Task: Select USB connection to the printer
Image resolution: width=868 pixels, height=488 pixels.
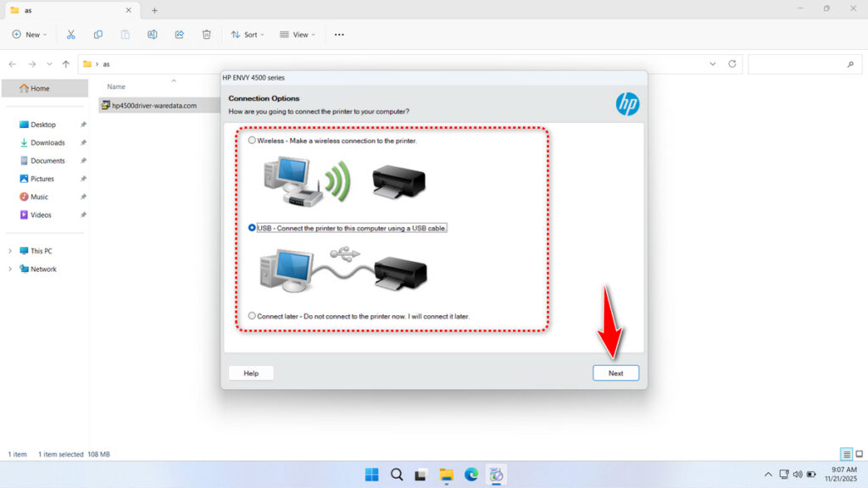Action: [252, 227]
